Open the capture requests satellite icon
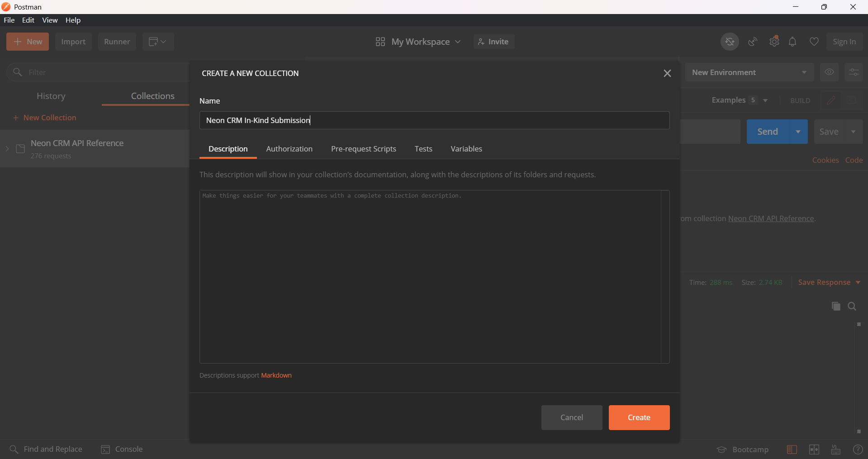 click(x=753, y=42)
